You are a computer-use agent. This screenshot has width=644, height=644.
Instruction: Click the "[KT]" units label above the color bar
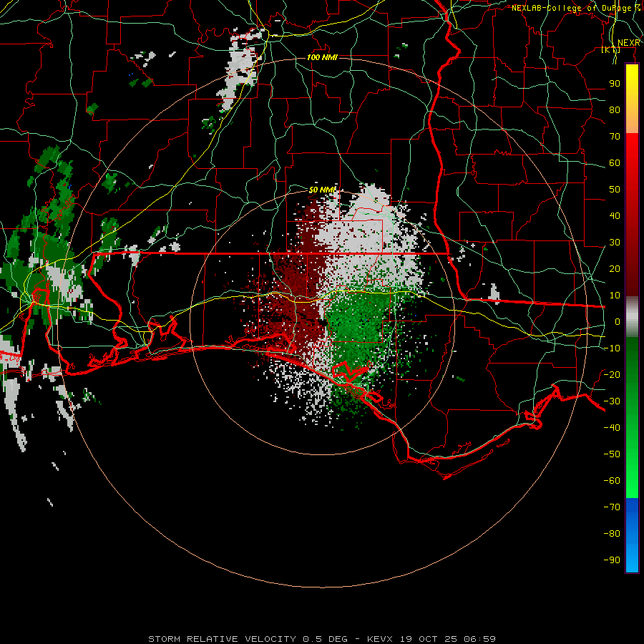tap(610, 49)
